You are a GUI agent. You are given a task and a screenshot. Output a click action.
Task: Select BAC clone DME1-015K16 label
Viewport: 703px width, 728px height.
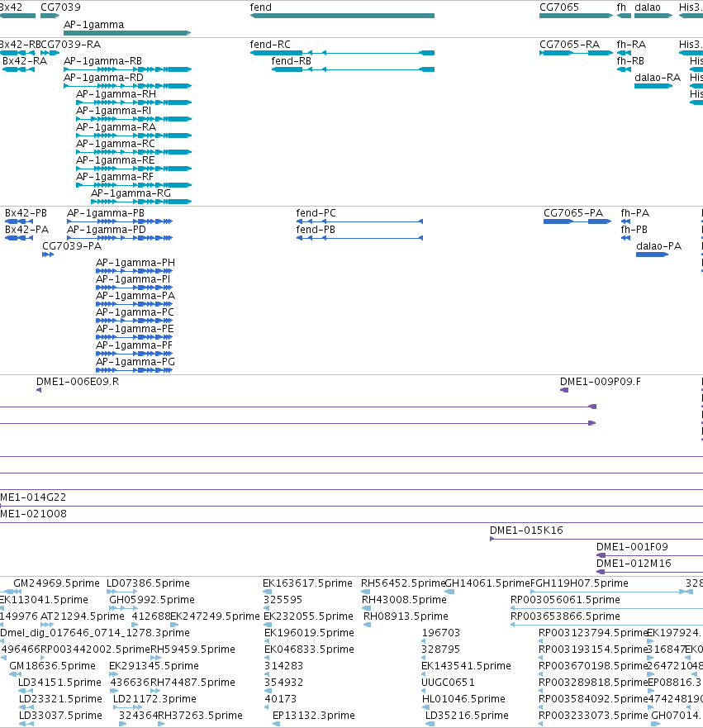(x=526, y=531)
